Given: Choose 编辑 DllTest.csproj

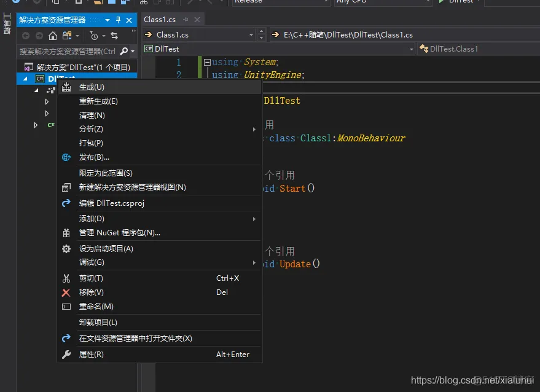Looking at the screenshot, I should tap(159, 203).
